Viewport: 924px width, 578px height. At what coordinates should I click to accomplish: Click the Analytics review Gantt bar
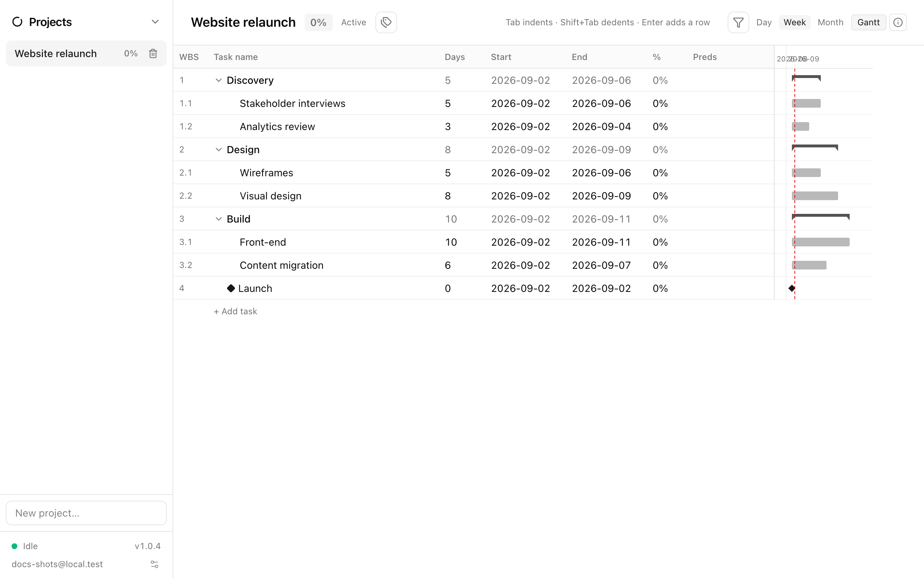coord(800,126)
